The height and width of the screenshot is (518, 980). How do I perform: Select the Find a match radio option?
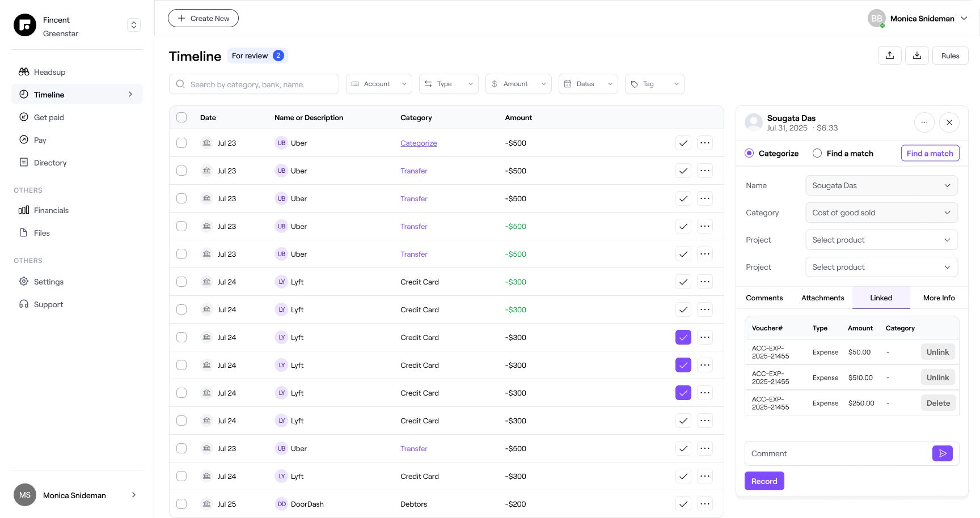pos(817,153)
